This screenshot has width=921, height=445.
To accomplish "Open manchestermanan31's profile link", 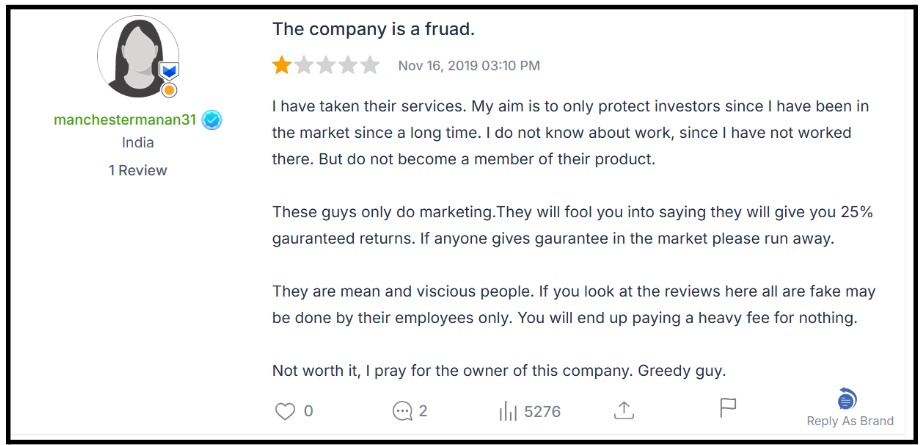I will [x=125, y=120].
